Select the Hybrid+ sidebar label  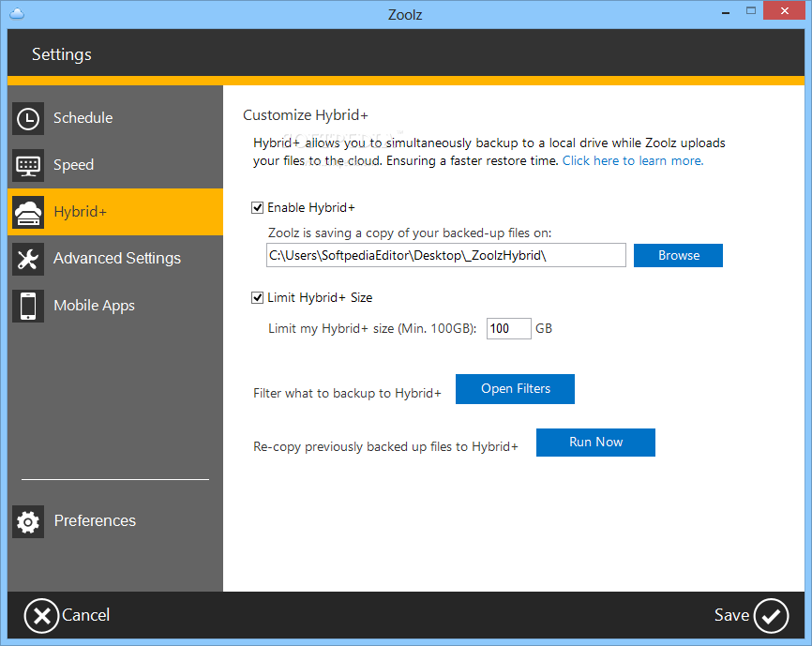click(x=81, y=212)
